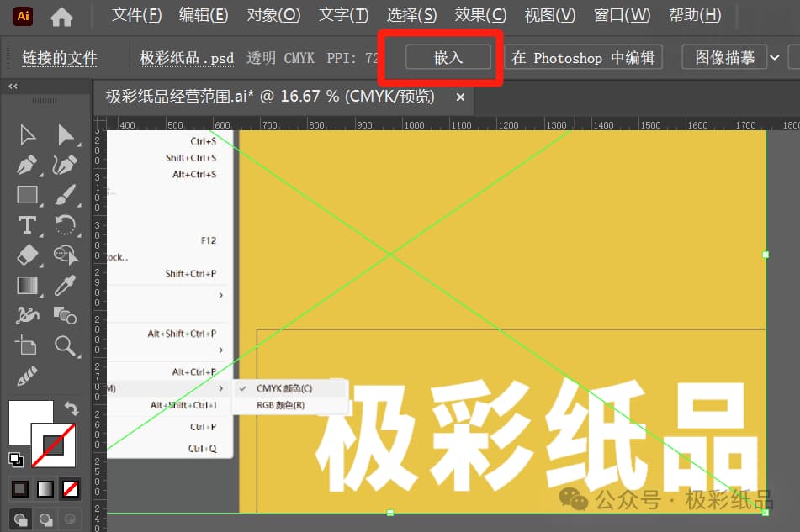Select the Direct Selection tool
Viewport: 800px width, 532px height.
point(66,135)
